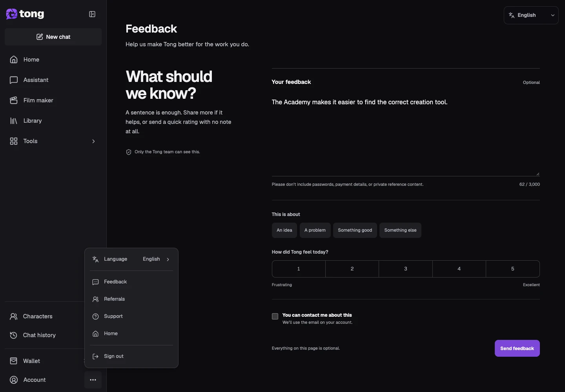Click the Frustrating scale label
This screenshot has height=392, width=565.
(282, 285)
